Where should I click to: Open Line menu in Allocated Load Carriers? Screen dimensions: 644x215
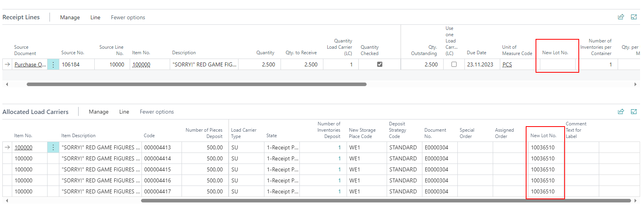124,112
